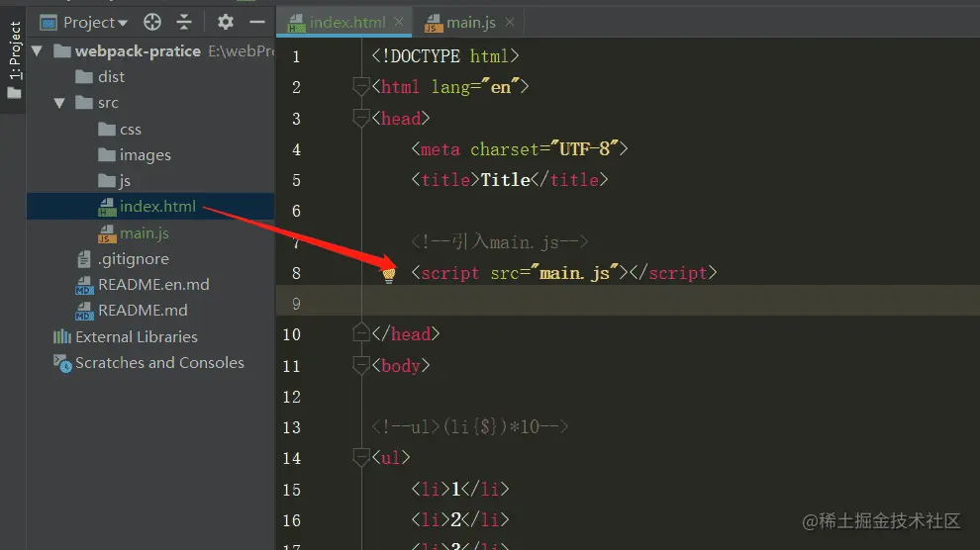Viewport: 980px width, 550px height.
Task: Click the .gitignore file icon
Action: coord(84,258)
